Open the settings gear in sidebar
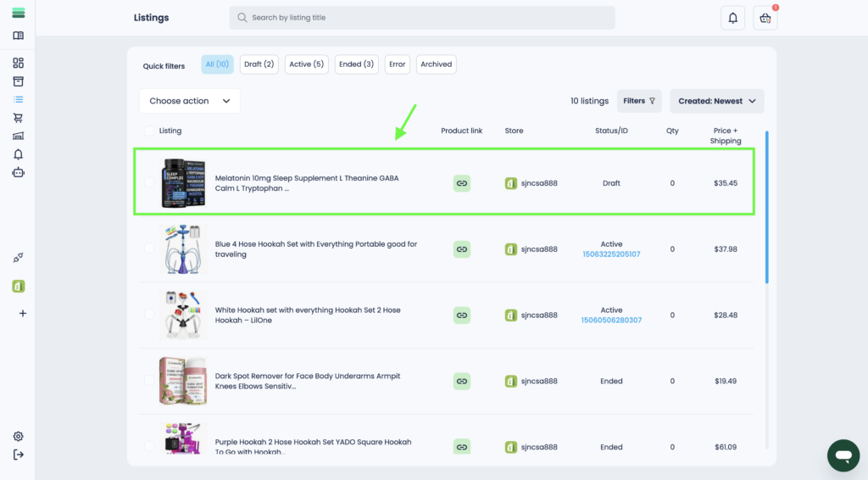 point(18,436)
